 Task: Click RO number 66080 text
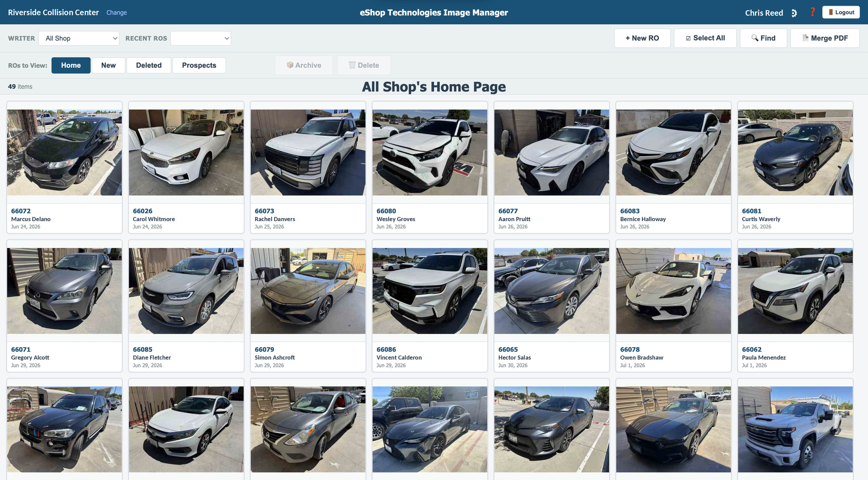tap(386, 211)
